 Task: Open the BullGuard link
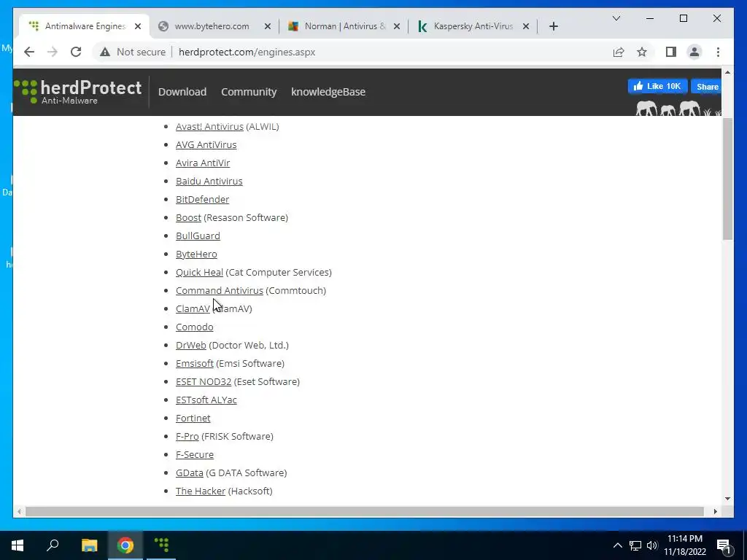198,236
